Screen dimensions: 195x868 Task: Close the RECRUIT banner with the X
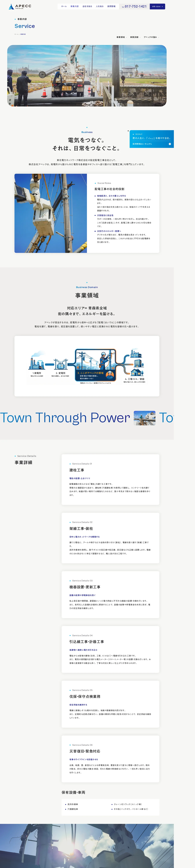pos(128,131)
